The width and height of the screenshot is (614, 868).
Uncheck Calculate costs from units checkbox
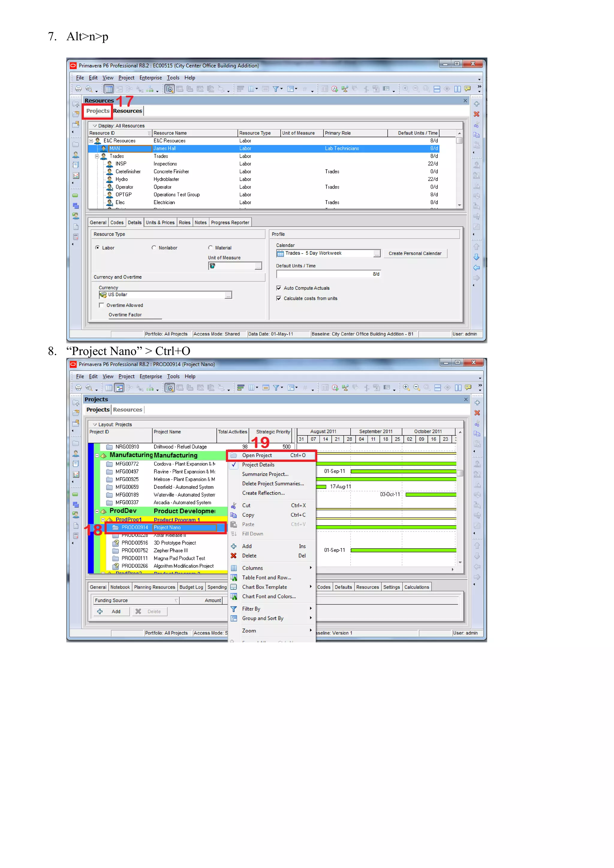[x=279, y=298]
